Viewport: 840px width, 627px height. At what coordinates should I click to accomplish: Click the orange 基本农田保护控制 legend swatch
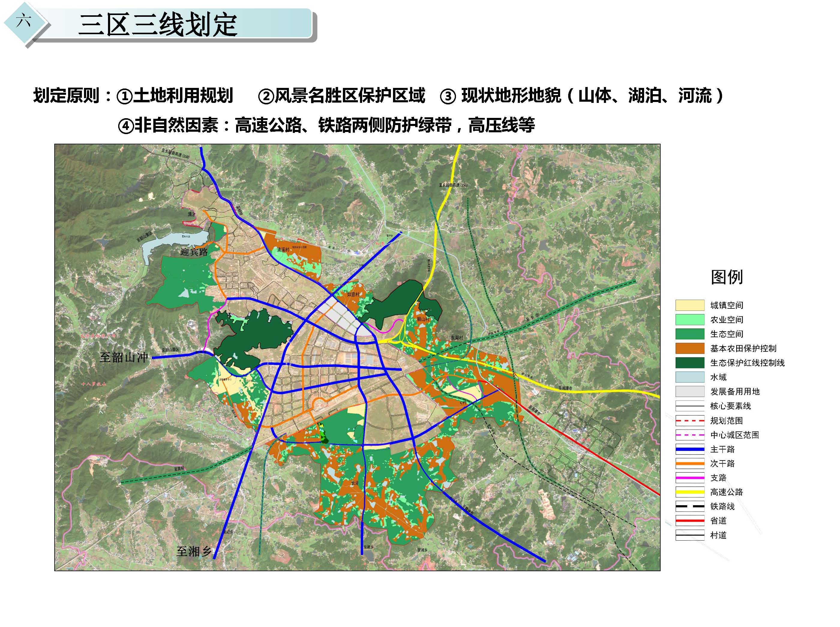pos(690,348)
